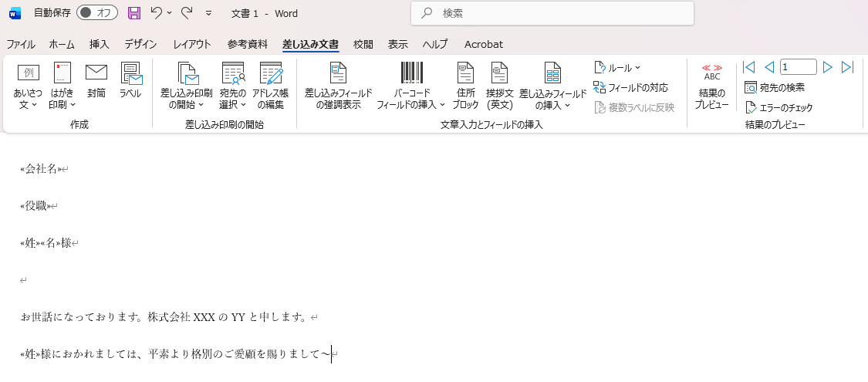The height and width of the screenshot is (382, 868).
Task: Click the text お世話になっております
Action: (79, 317)
